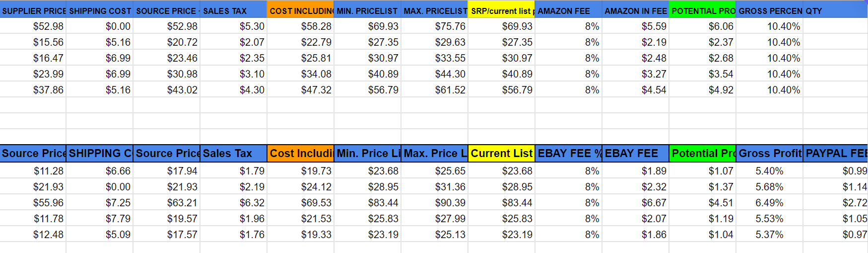This screenshot has height=253, width=868.
Task: Select the AMAZON FEE header cell
Action: tap(568, 10)
